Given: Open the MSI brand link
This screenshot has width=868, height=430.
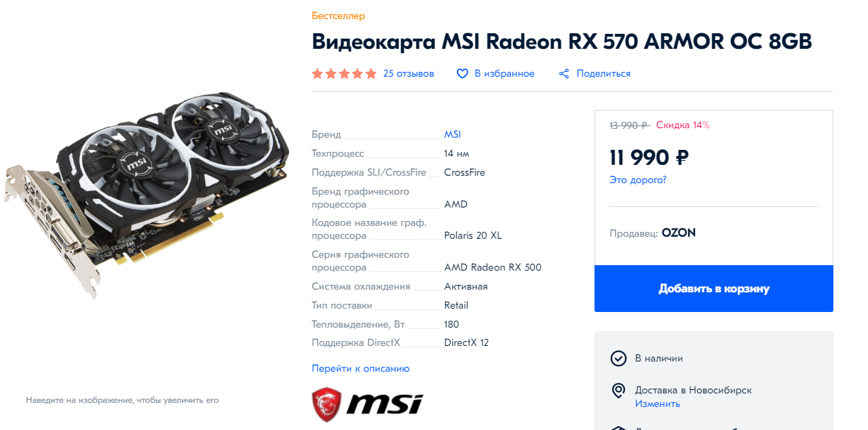Looking at the screenshot, I should [x=452, y=134].
